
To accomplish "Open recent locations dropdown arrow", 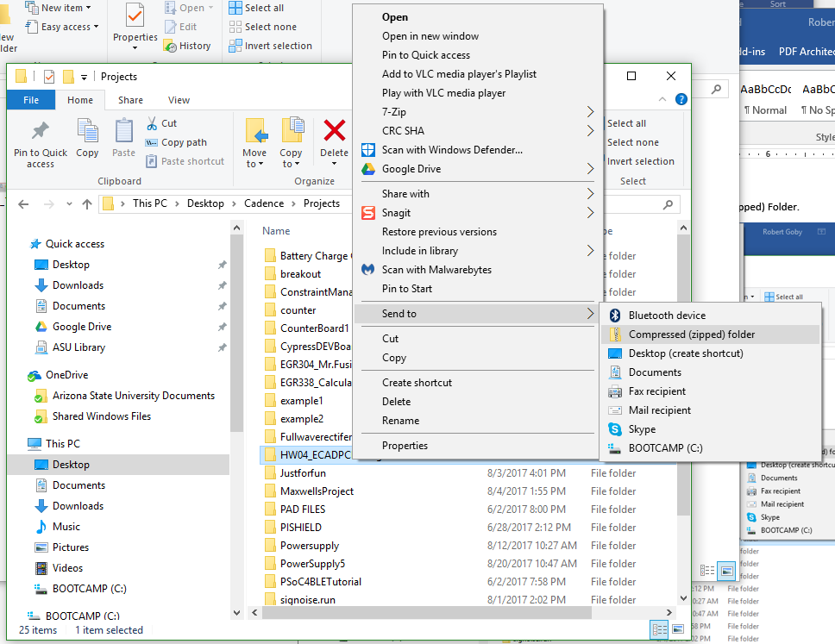I will pos(69,203).
